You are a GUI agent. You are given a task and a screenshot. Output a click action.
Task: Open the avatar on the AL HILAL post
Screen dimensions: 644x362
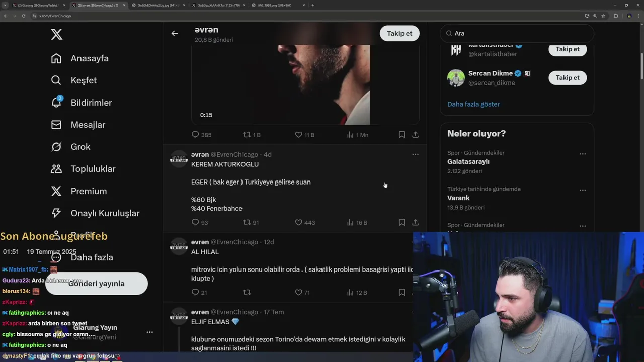[x=179, y=246]
